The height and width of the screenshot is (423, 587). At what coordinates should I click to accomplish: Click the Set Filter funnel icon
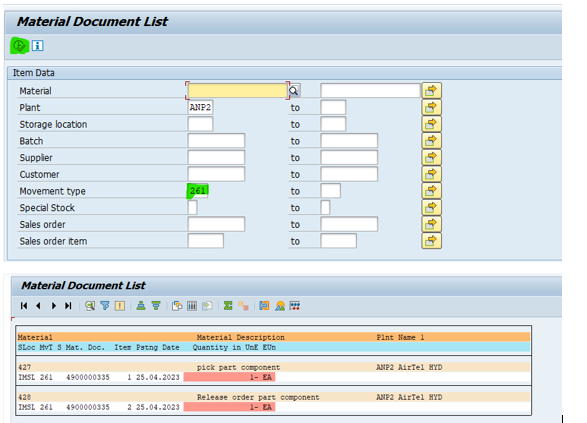point(105,306)
